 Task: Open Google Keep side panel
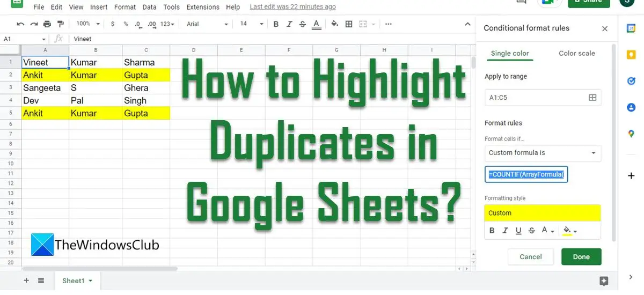(631, 55)
